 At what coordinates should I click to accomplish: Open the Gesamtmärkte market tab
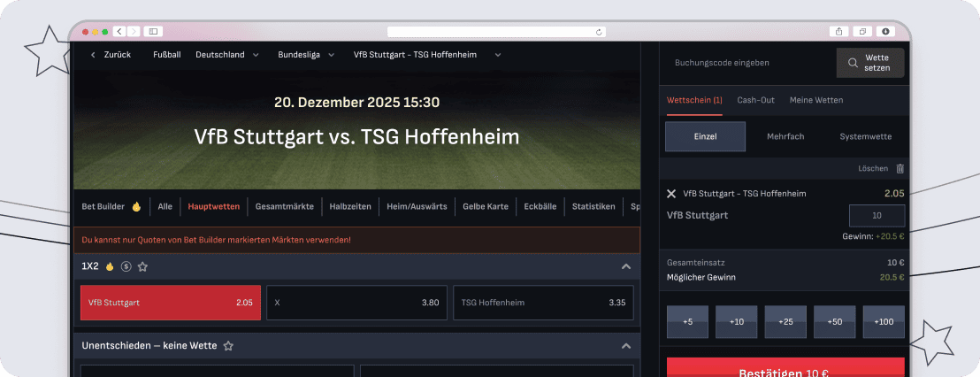coord(285,206)
